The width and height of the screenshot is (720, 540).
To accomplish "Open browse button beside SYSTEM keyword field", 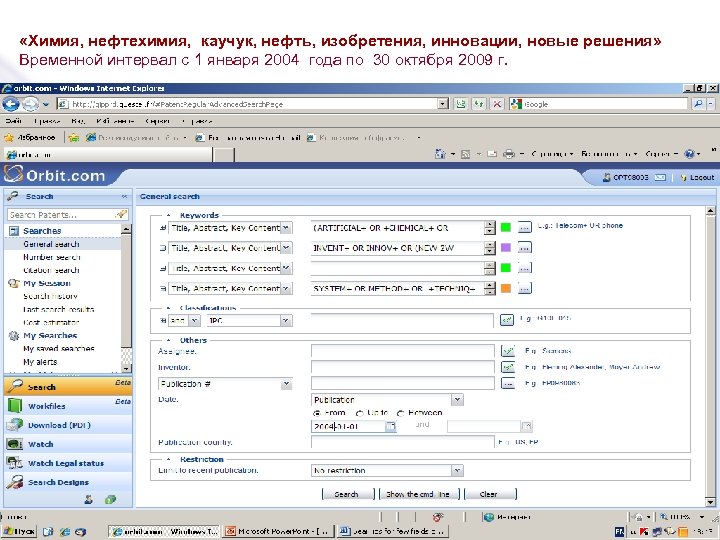I will click(x=524, y=288).
